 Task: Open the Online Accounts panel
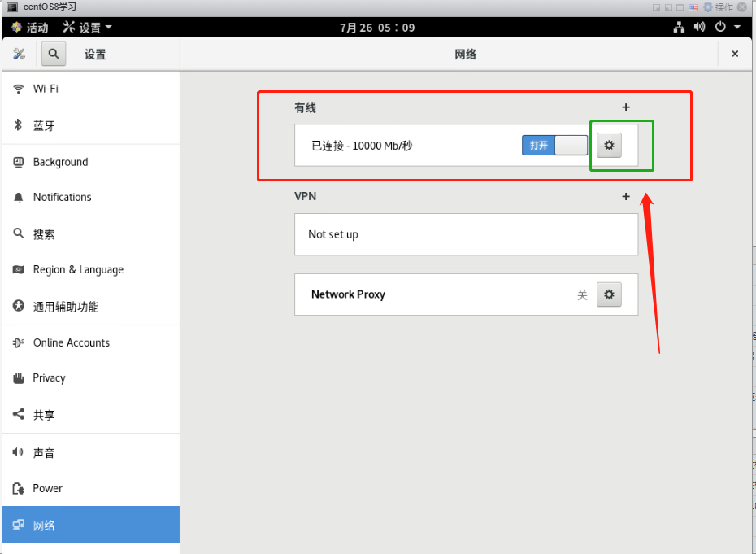(91, 342)
